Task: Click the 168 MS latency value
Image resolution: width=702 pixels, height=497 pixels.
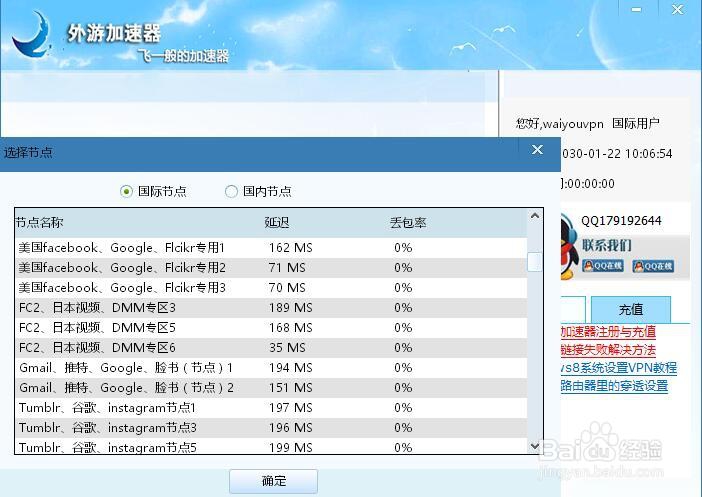Action: pyautogui.click(x=291, y=328)
